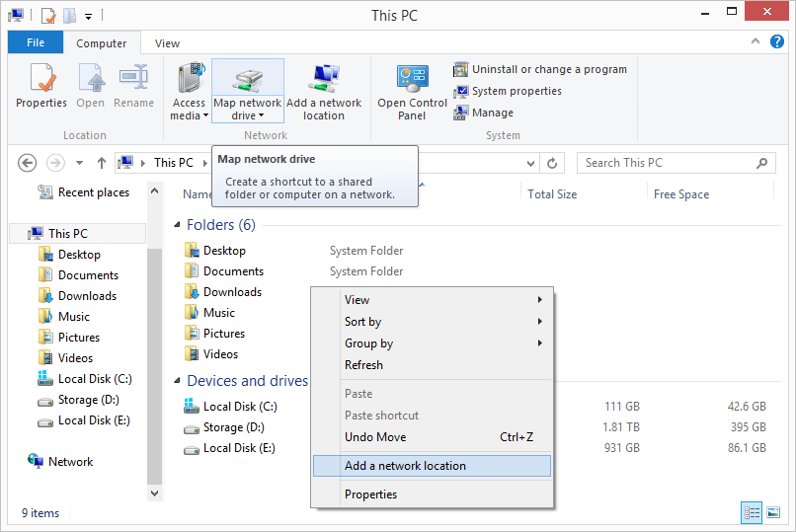Open the View ribbon tab
The height and width of the screenshot is (532, 796).
(x=167, y=43)
